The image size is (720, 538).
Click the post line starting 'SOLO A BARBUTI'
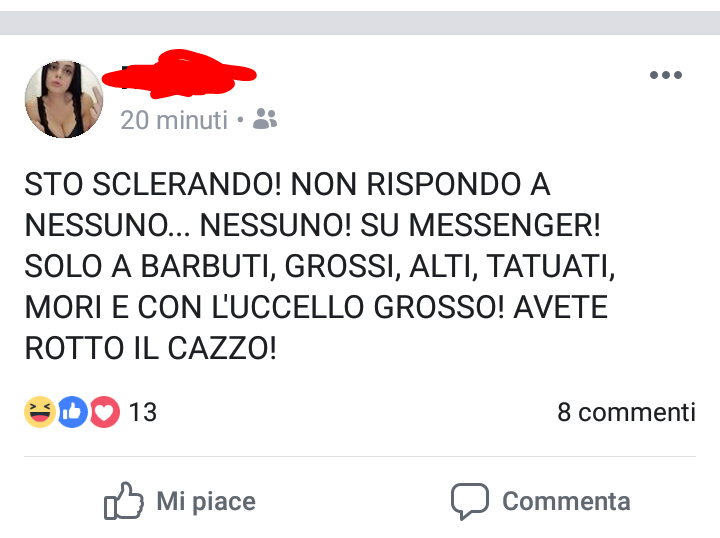click(320, 266)
